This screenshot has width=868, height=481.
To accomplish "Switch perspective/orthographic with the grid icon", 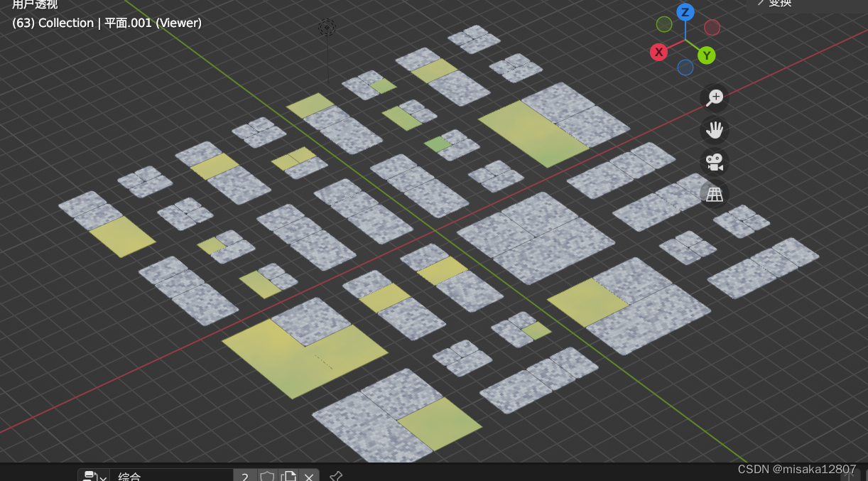I will tap(715, 193).
